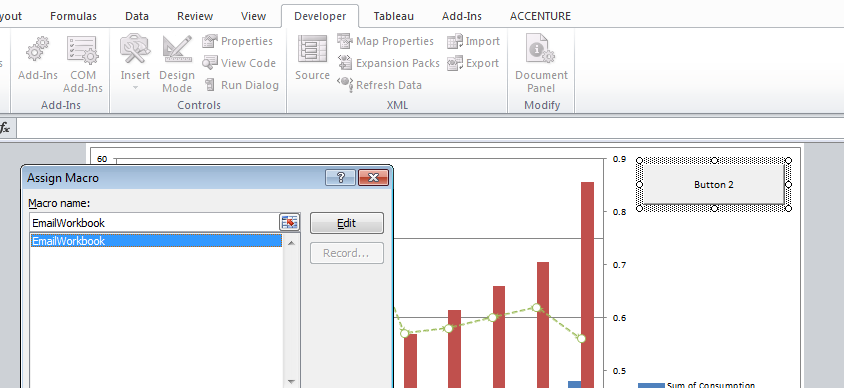Open COM Add-Ins manager
The image size is (844, 388).
point(83,65)
